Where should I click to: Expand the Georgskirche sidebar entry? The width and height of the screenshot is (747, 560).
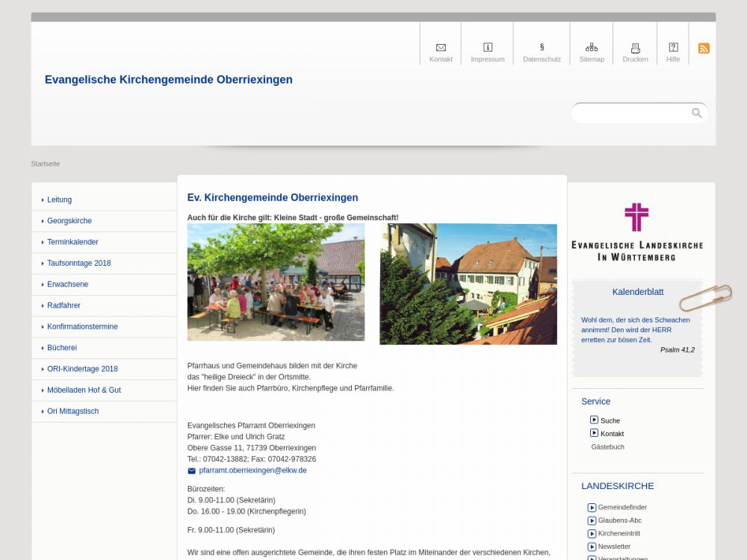pyautogui.click(x=69, y=221)
